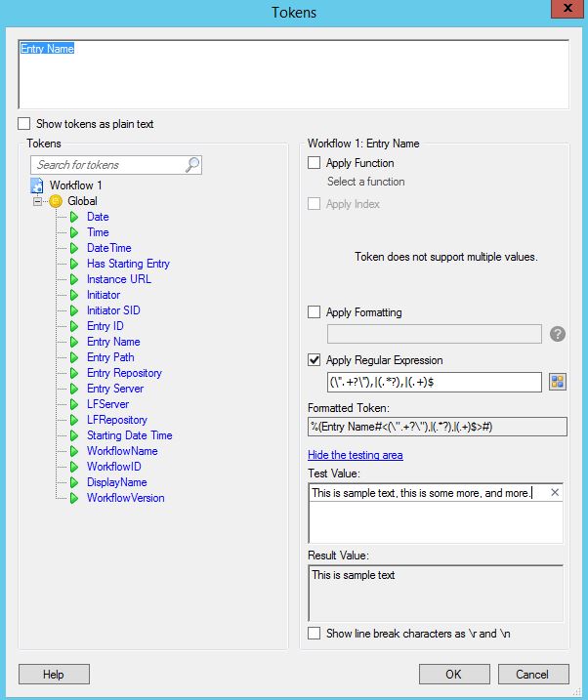Screen dimensions: 588x700
Task: Check the Apply Function box
Action: click(314, 162)
